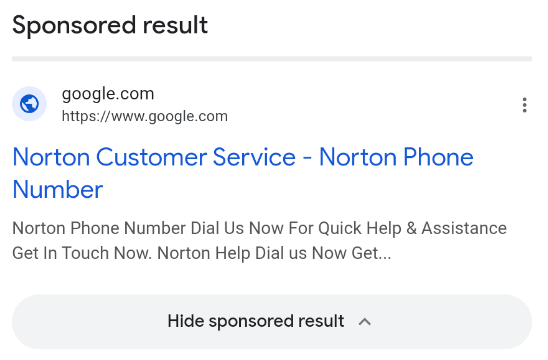Click the 'Hide sponsored result' label text

tap(256, 321)
